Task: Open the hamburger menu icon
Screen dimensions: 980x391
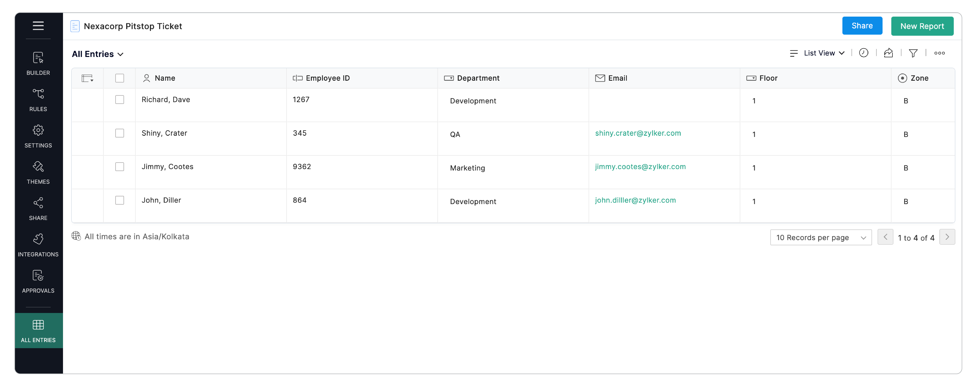Action: 38,26
